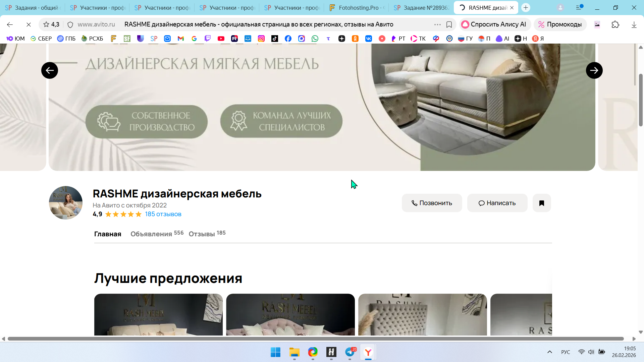Open the TikTok bookmark icon
Viewport: 644px width, 362px height.
point(274,39)
